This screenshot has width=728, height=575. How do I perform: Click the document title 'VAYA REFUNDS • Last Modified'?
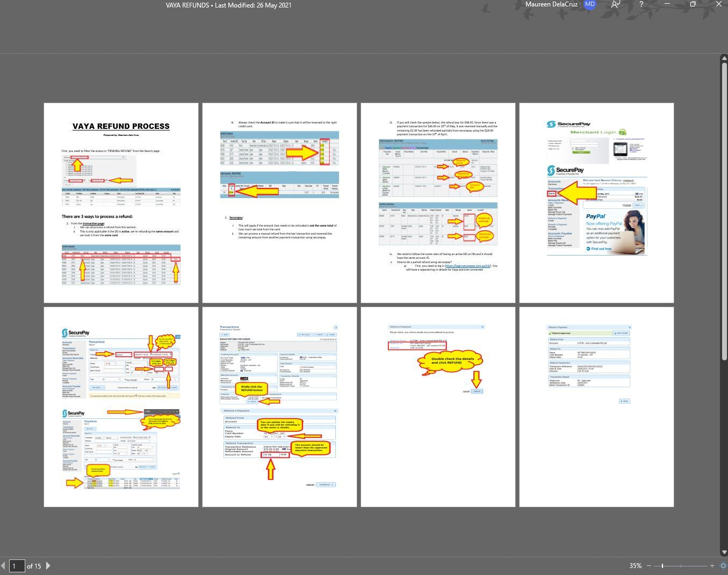pos(229,5)
